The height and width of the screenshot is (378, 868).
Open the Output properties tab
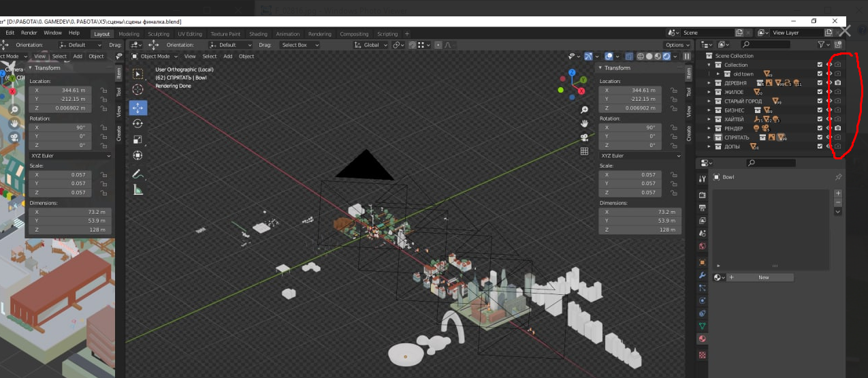tap(703, 208)
